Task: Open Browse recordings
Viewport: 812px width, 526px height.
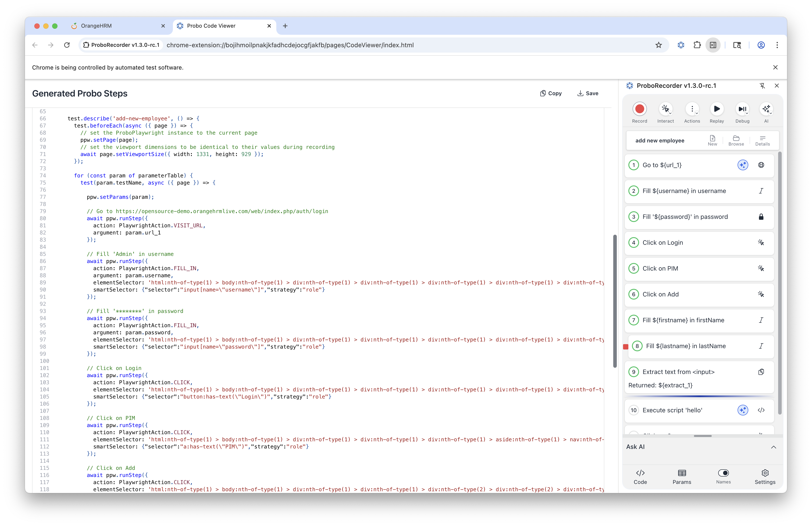Action: point(736,140)
